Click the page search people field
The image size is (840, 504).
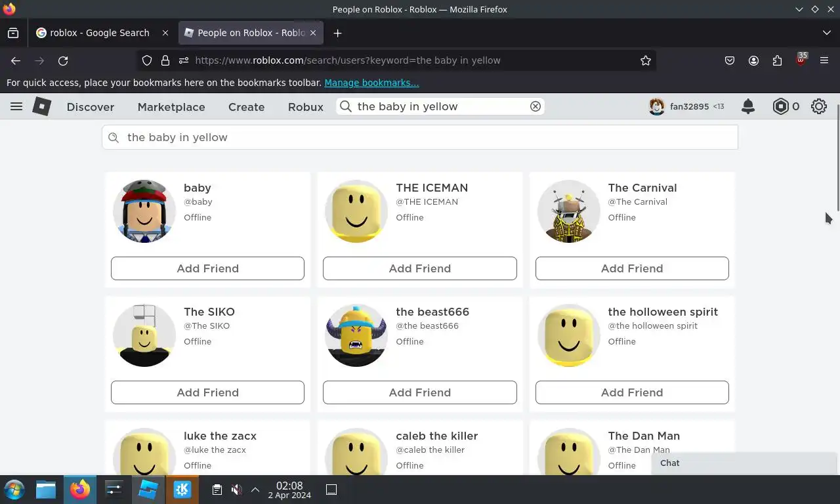[420, 137]
